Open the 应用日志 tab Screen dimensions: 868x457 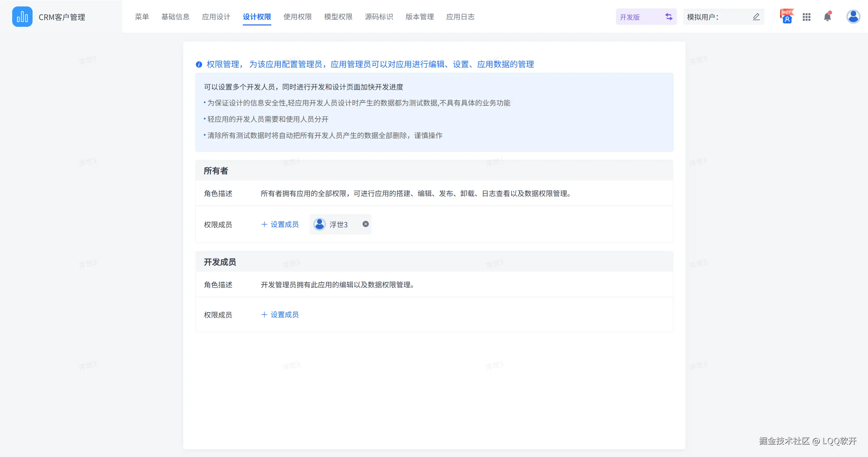click(x=460, y=17)
